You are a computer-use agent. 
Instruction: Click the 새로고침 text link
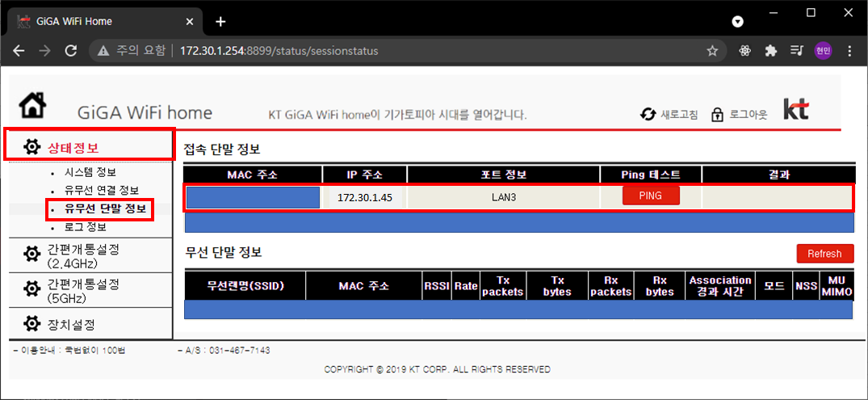pos(679,116)
